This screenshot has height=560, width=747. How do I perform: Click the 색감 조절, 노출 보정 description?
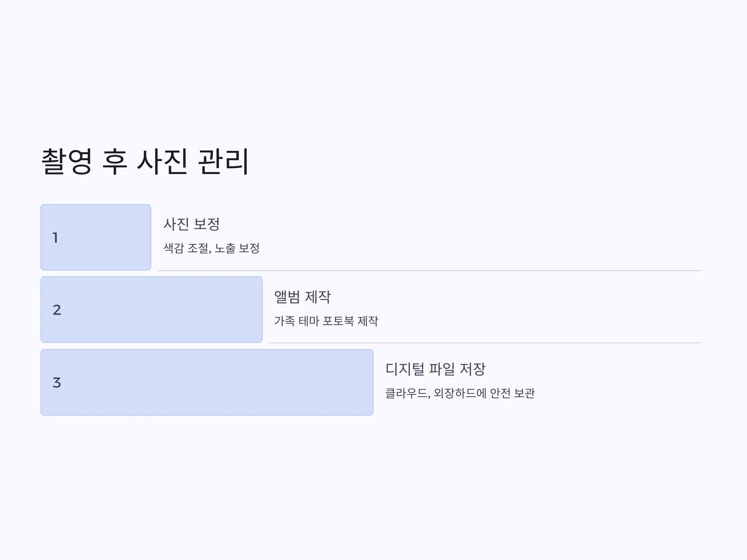click(x=211, y=248)
